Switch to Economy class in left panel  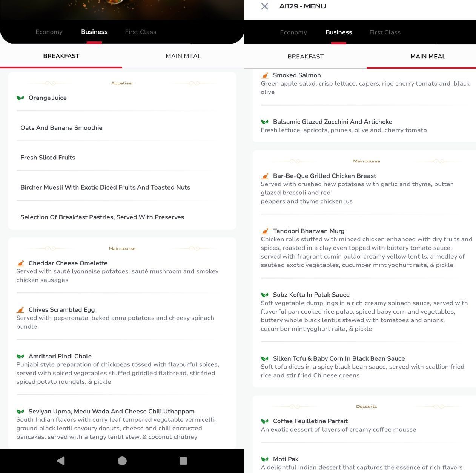[x=49, y=32]
